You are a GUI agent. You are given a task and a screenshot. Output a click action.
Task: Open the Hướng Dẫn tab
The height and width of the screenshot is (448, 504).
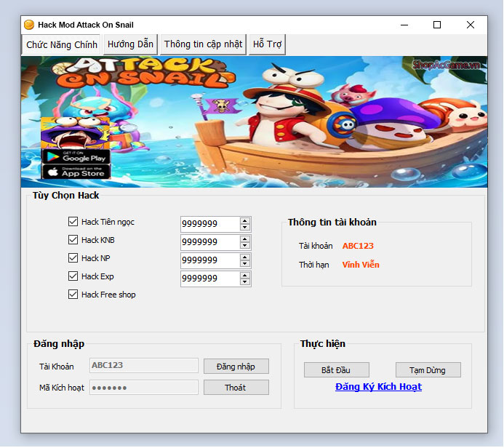tap(130, 44)
